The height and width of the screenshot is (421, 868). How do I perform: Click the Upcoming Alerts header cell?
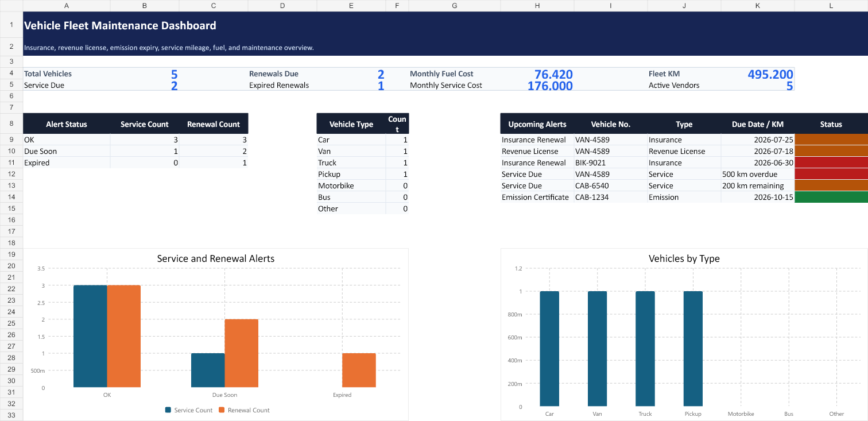[x=537, y=123]
